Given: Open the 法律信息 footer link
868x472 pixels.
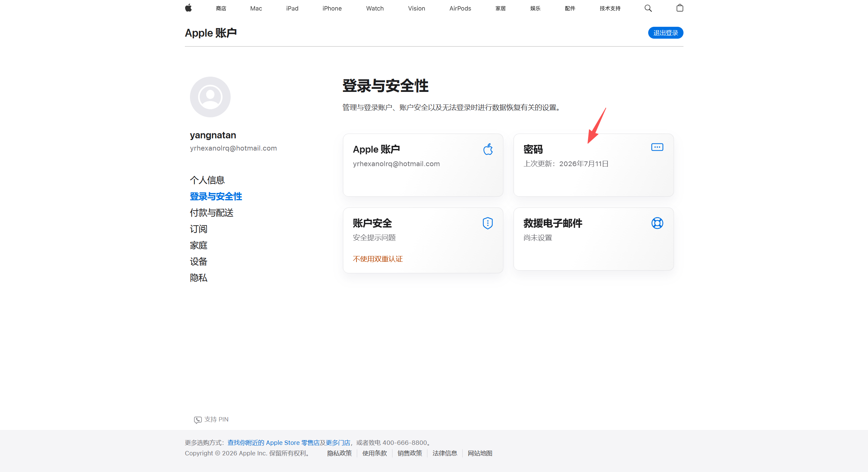Looking at the screenshot, I should pos(445,453).
